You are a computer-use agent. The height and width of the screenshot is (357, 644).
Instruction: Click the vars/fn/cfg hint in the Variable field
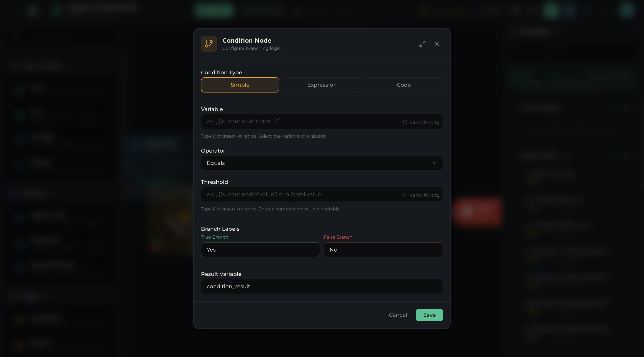coord(420,122)
